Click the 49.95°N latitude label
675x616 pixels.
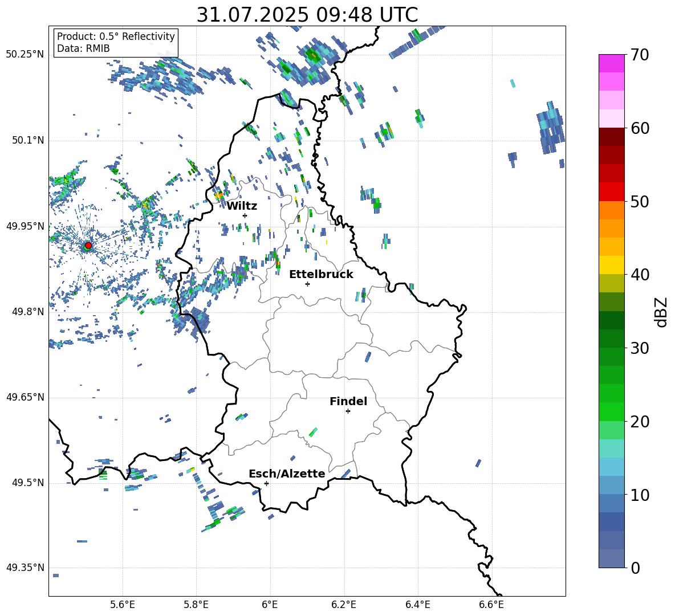pos(25,226)
